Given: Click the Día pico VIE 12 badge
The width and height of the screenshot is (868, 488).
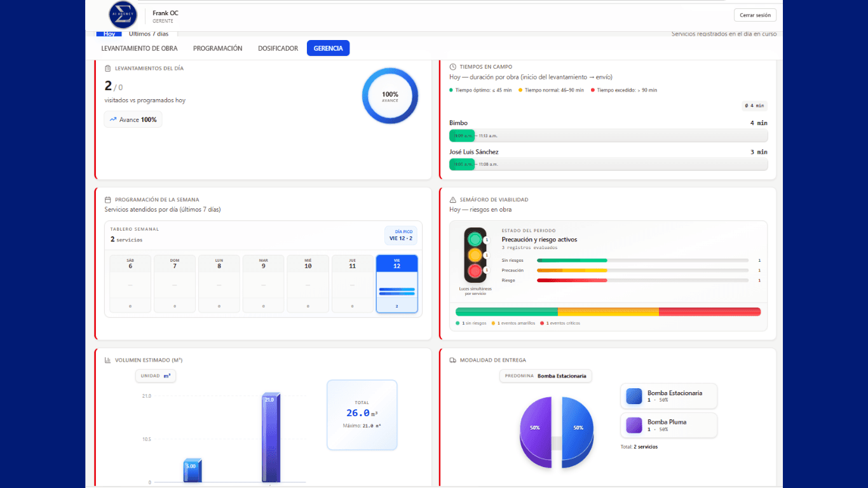Looking at the screenshot, I should [401, 236].
